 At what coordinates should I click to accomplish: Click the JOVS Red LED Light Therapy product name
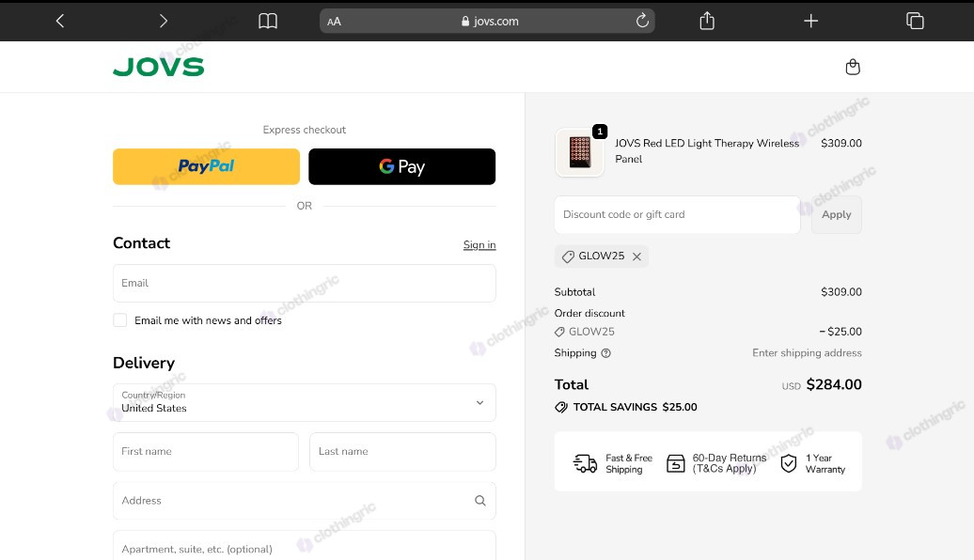(x=707, y=151)
